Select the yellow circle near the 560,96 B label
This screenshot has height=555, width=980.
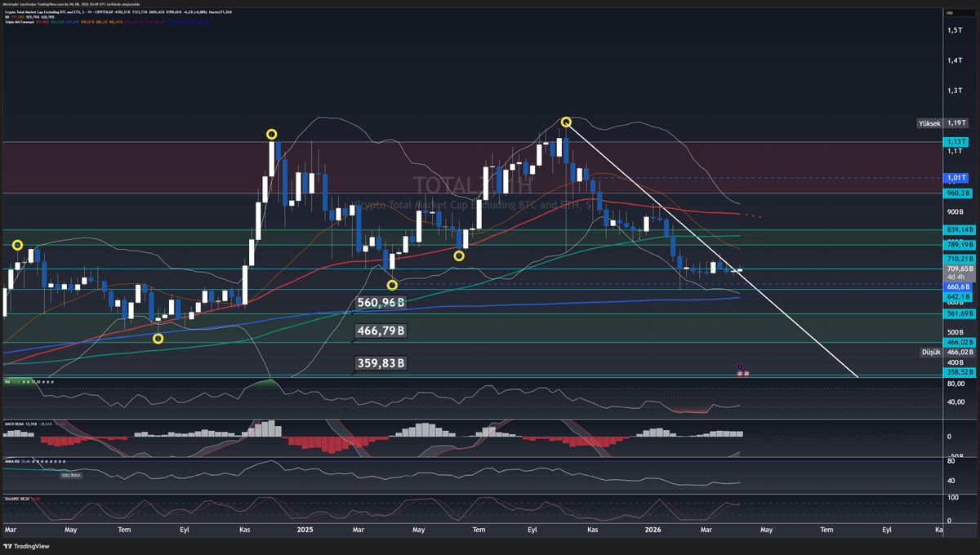pos(392,286)
